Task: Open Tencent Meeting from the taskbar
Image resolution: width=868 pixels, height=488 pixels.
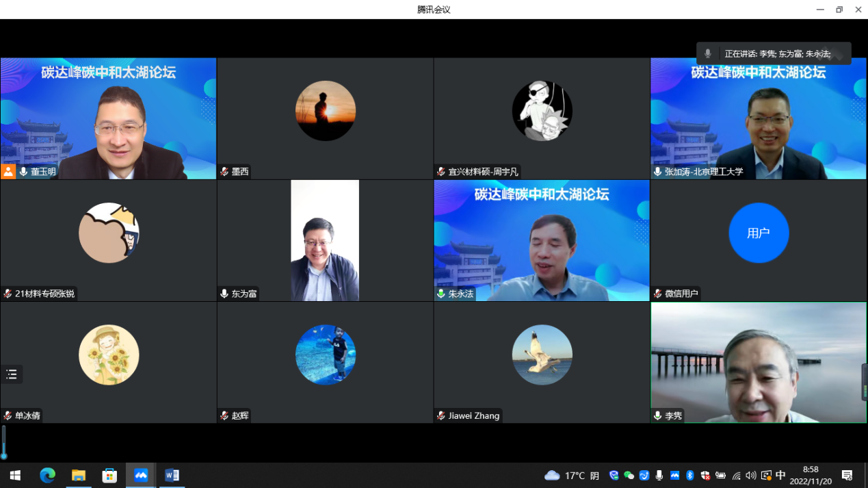Action: pos(141,475)
